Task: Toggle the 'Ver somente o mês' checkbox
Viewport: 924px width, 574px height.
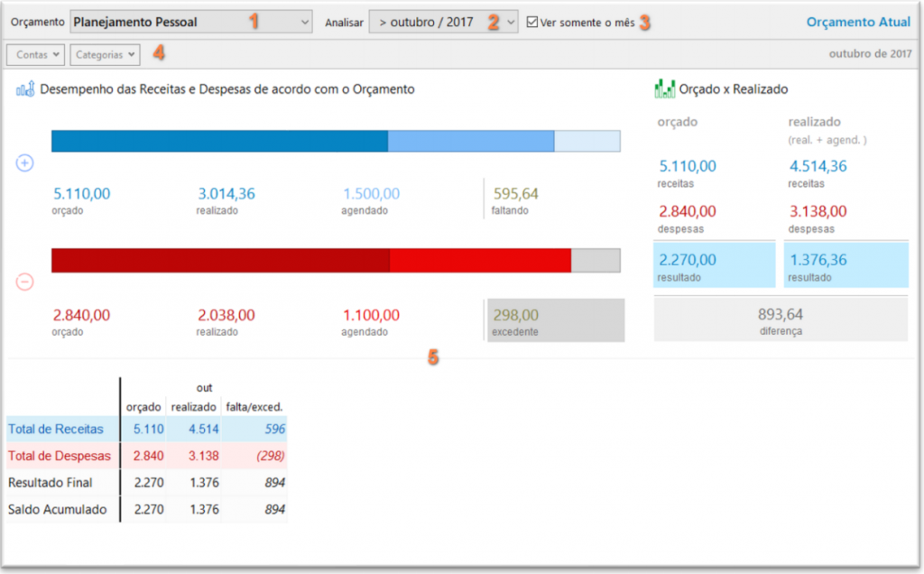Action: pos(532,22)
